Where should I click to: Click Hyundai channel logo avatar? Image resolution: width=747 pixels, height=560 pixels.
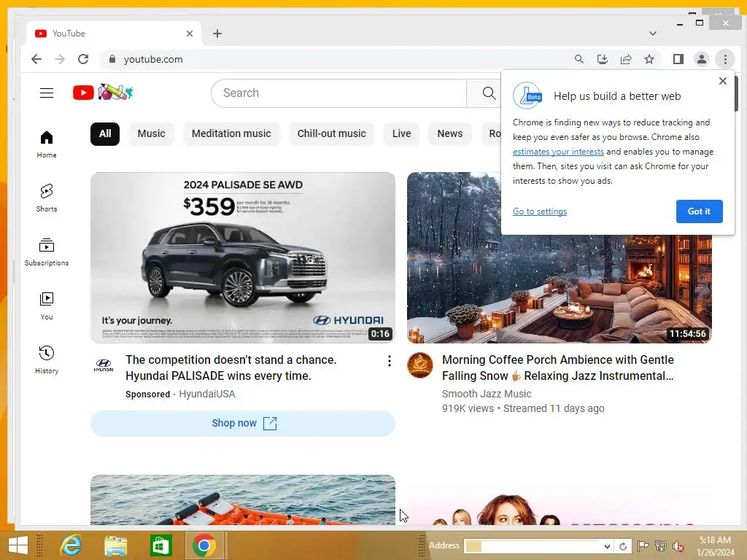tap(104, 365)
